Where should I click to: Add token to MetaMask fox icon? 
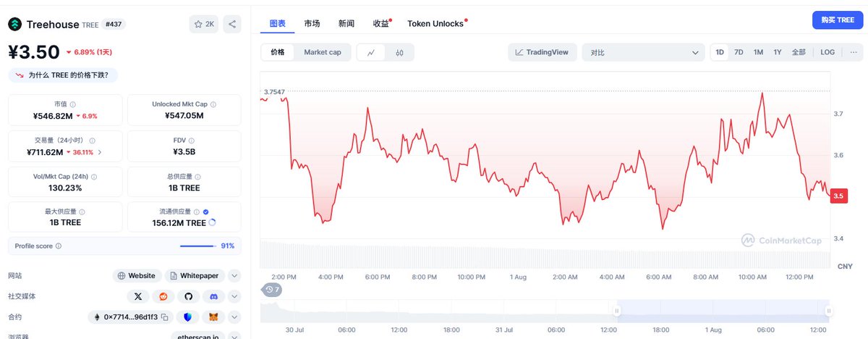click(213, 317)
